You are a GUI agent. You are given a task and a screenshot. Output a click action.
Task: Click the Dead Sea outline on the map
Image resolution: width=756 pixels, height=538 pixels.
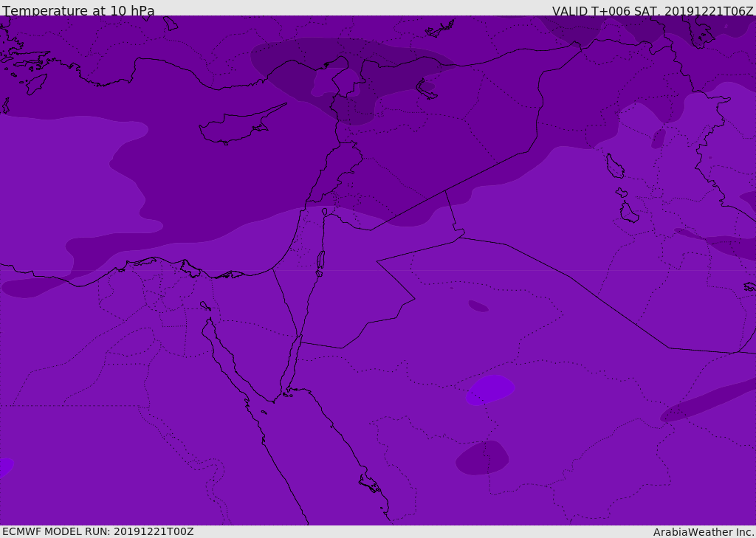(320, 261)
